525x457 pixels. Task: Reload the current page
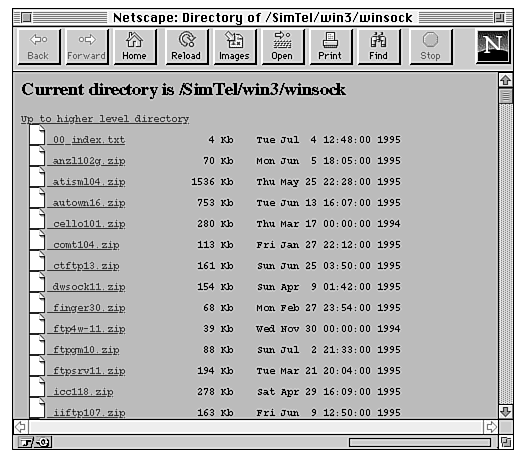tap(186, 47)
